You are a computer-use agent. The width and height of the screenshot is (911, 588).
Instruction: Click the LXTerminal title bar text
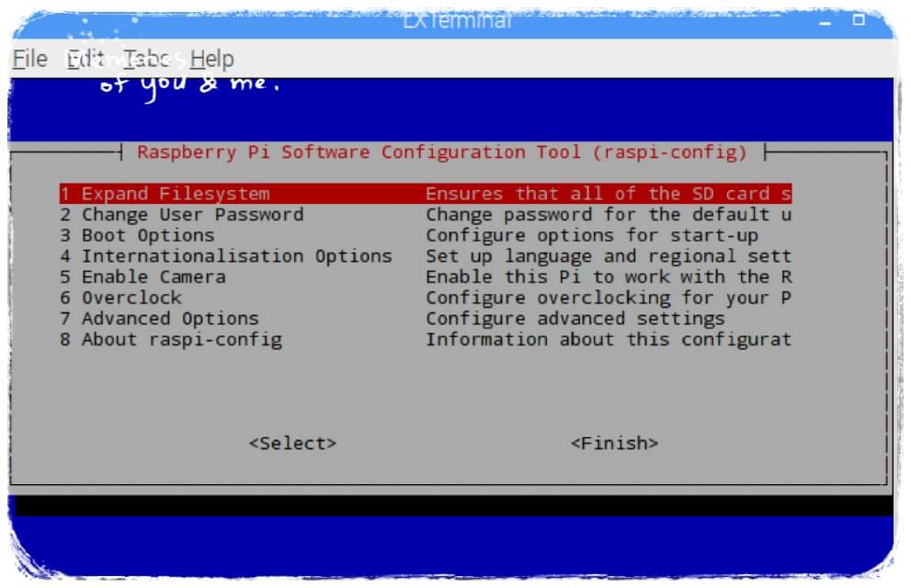[457, 21]
